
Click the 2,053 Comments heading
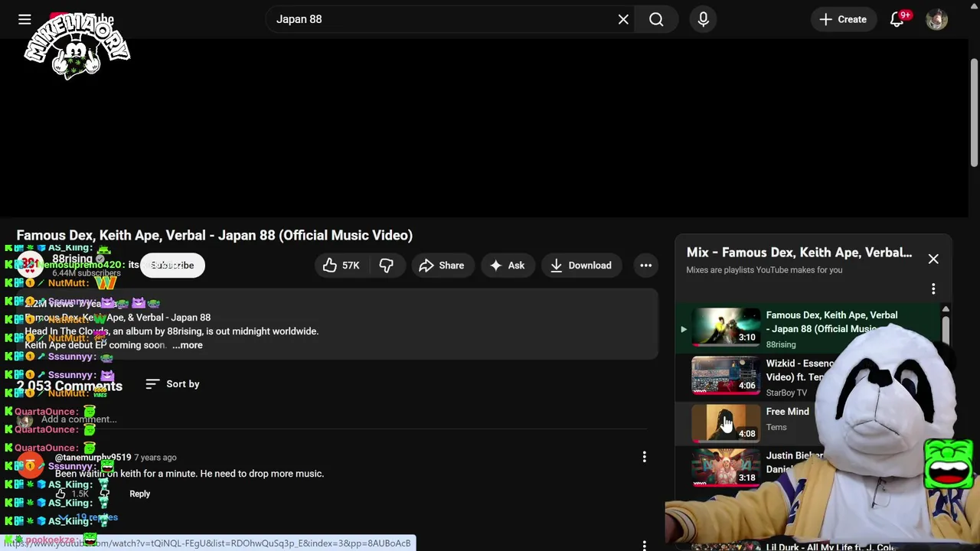(x=69, y=386)
